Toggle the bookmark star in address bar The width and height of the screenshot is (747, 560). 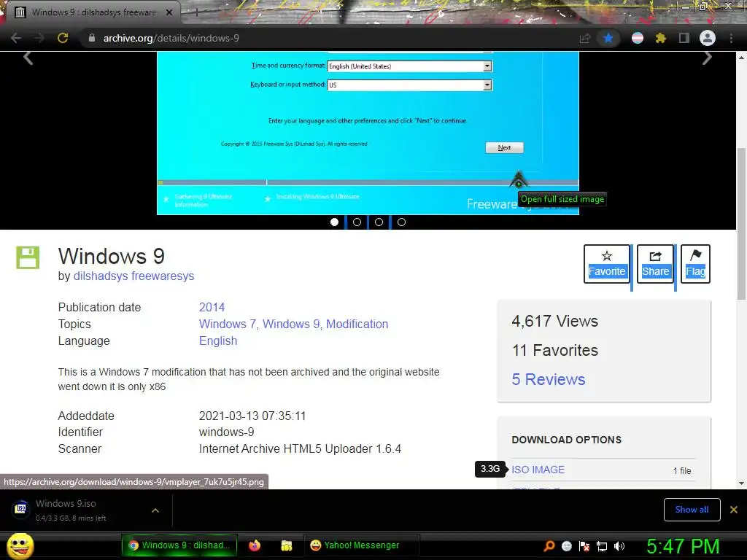608,38
